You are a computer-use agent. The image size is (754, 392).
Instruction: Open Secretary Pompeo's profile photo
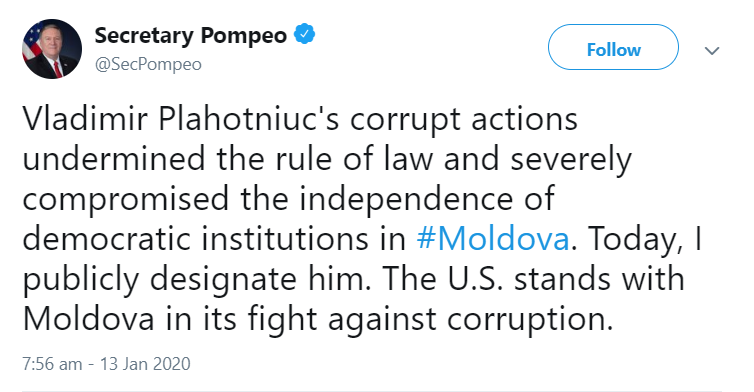point(52,49)
